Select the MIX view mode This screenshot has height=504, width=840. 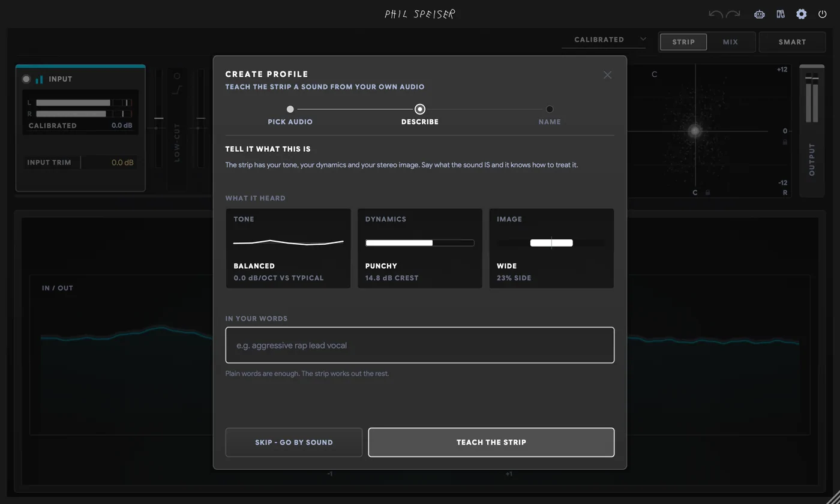click(730, 42)
